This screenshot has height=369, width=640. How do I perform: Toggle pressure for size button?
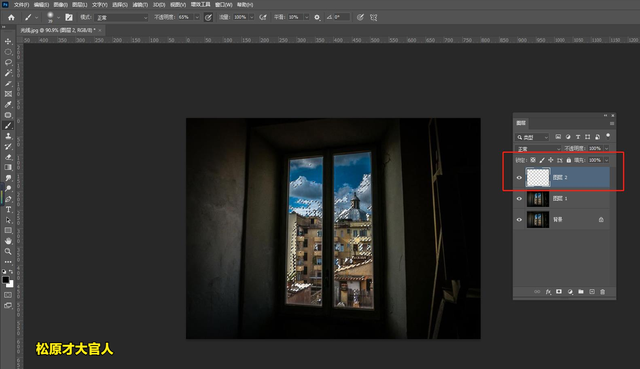coord(360,18)
